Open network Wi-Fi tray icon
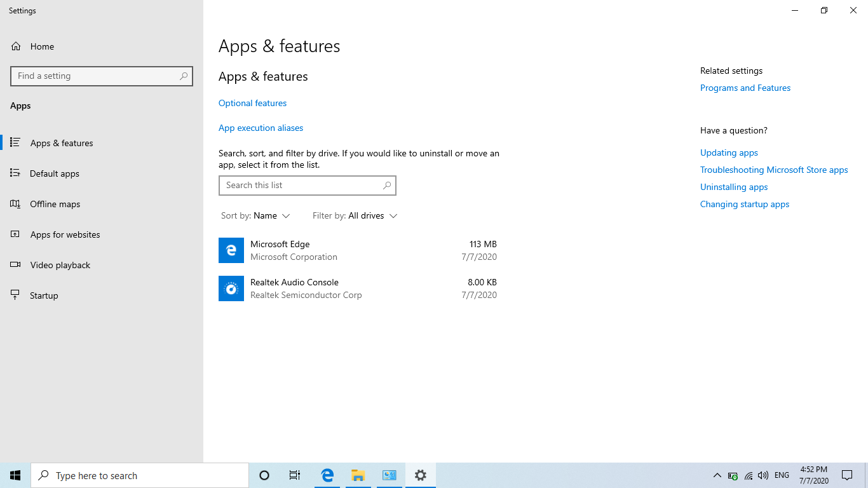The image size is (868, 488). click(x=748, y=475)
